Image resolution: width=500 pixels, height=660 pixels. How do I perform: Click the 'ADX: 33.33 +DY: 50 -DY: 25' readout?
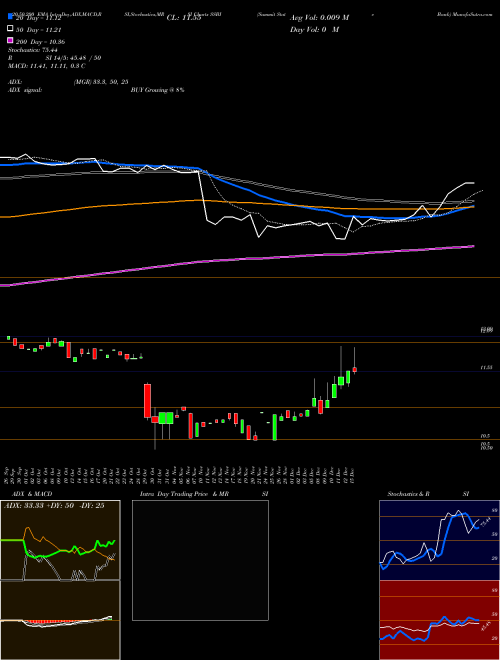click(x=54, y=505)
